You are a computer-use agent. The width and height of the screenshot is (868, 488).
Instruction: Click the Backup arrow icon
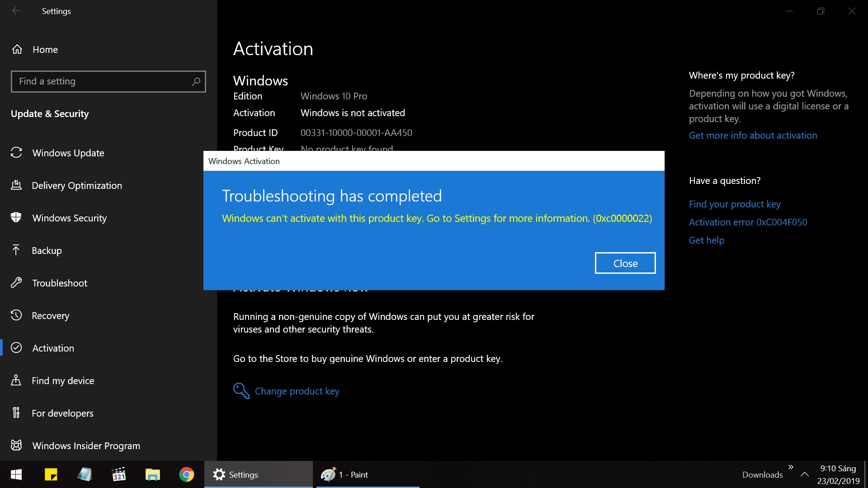(x=16, y=250)
